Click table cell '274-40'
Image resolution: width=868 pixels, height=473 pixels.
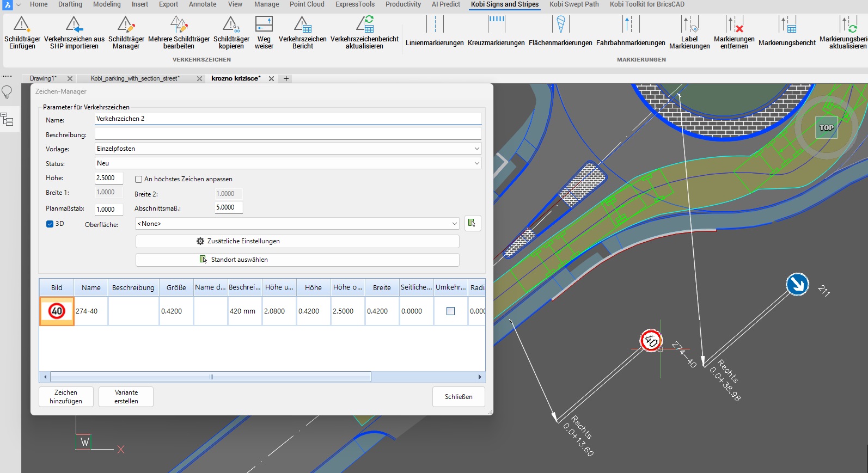coord(91,311)
